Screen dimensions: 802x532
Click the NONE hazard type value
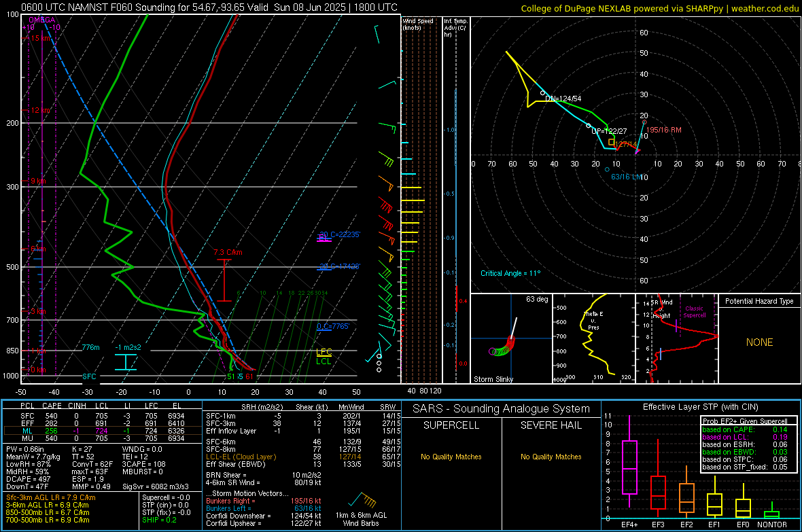pyautogui.click(x=760, y=342)
